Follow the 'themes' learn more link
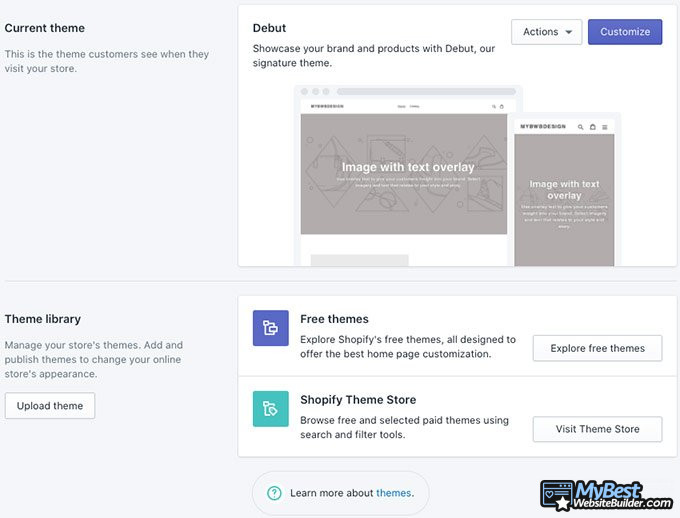The image size is (680, 518). click(x=393, y=493)
